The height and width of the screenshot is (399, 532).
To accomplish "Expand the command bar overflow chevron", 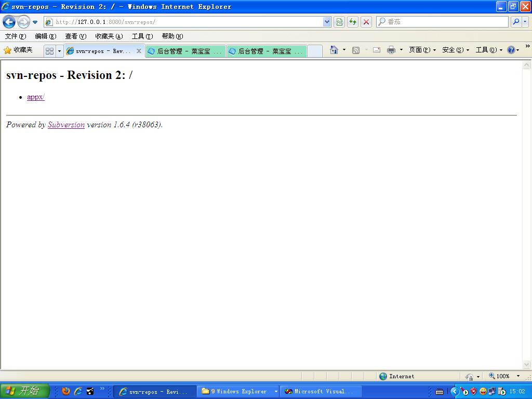I will pyautogui.click(x=528, y=46).
